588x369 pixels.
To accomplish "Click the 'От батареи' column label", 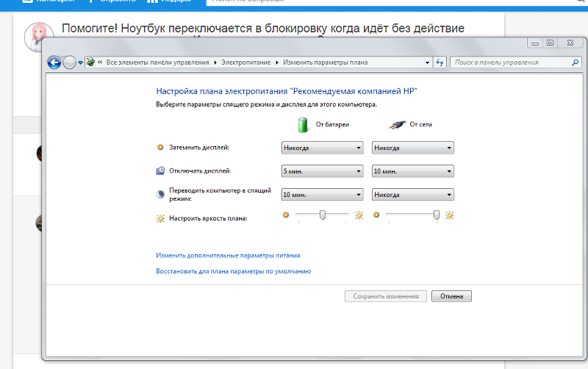I will [332, 124].
